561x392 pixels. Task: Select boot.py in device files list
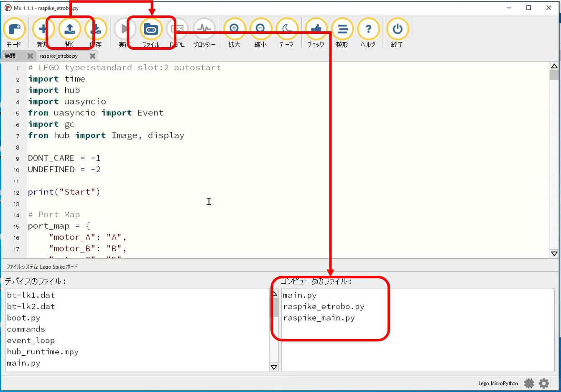pos(23,318)
